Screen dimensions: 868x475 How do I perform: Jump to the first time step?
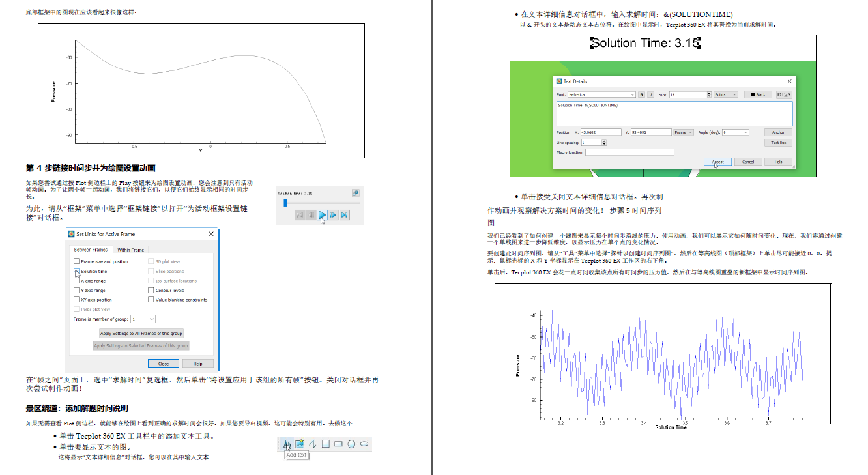[x=300, y=214]
